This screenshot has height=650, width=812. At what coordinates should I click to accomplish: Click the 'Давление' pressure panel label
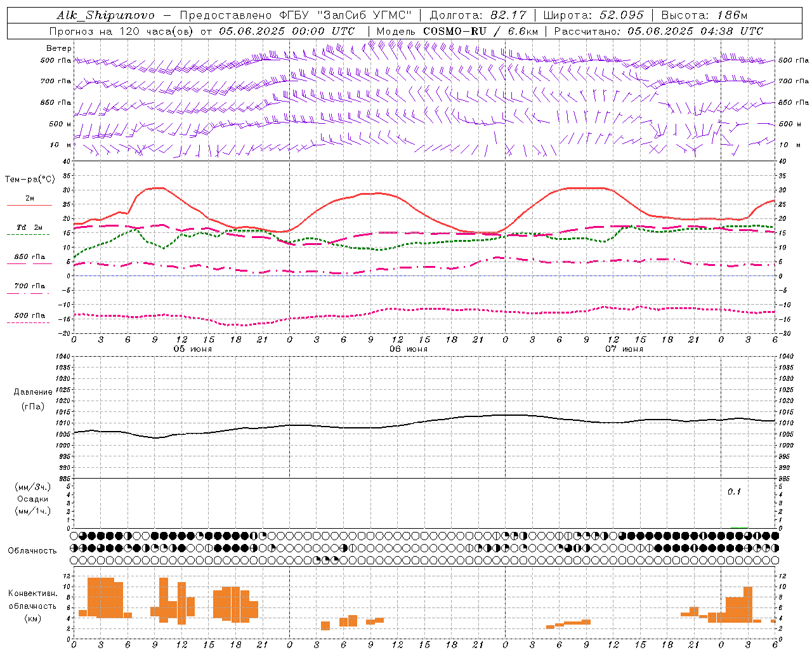pos(33,392)
